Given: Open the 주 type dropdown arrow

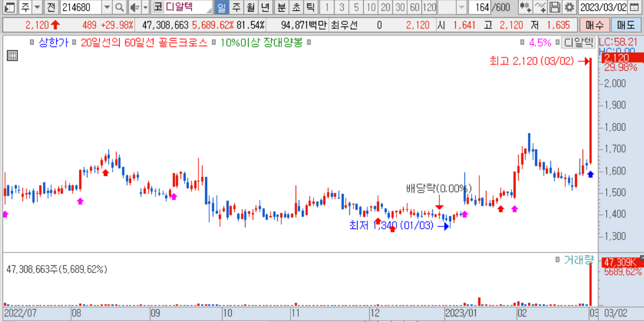Looking at the screenshot, I should pyautogui.click(x=37, y=7).
